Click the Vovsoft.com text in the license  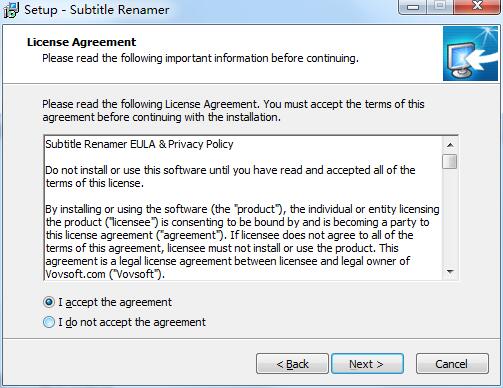tap(75, 274)
